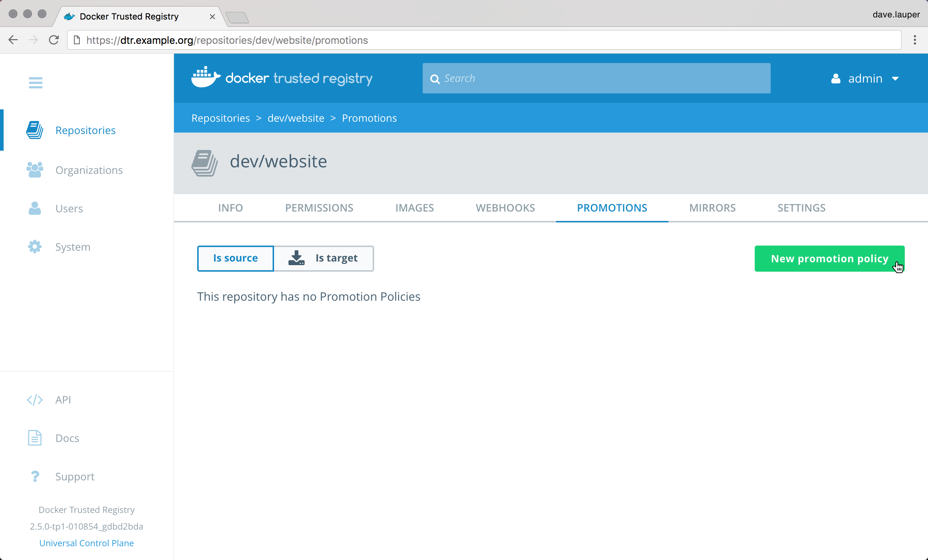
Task: Open the browser three-dot menu
Action: [915, 40]
